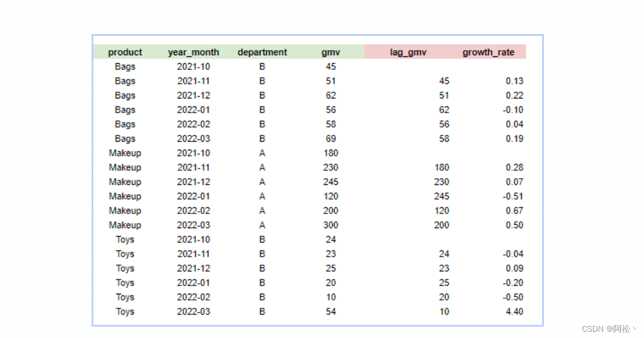The image size is (644, 338).
Task: Select lag_gmv value 58
Action: (x=444, y=139)
